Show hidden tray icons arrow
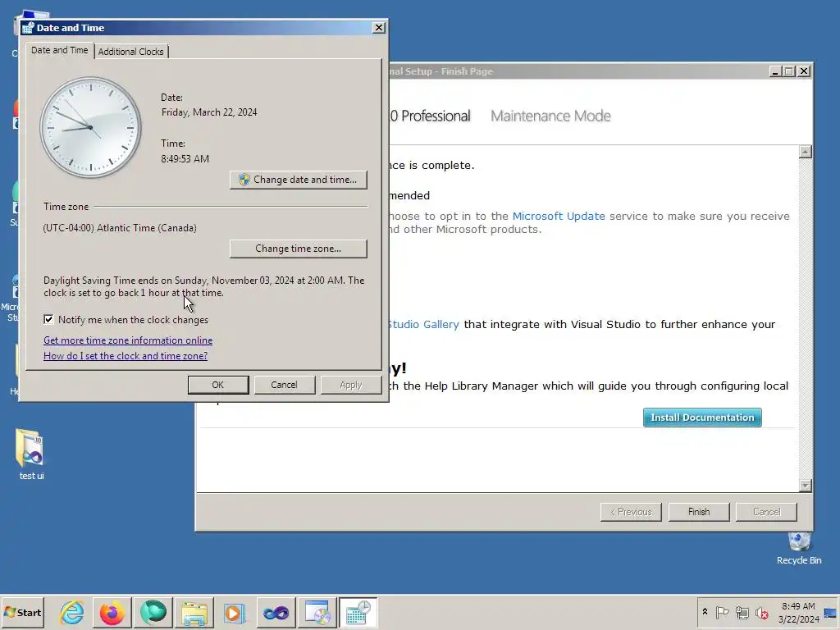840x630 pixels. coord(705,612)
